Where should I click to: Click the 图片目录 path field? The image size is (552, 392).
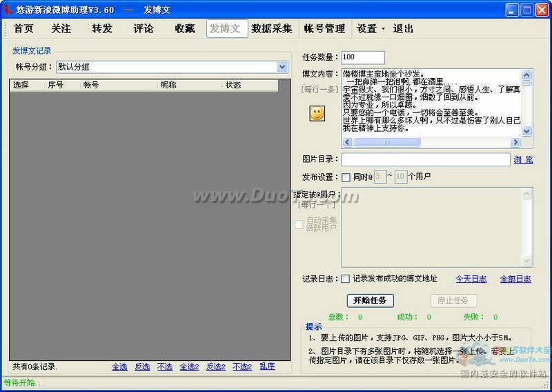426,159
